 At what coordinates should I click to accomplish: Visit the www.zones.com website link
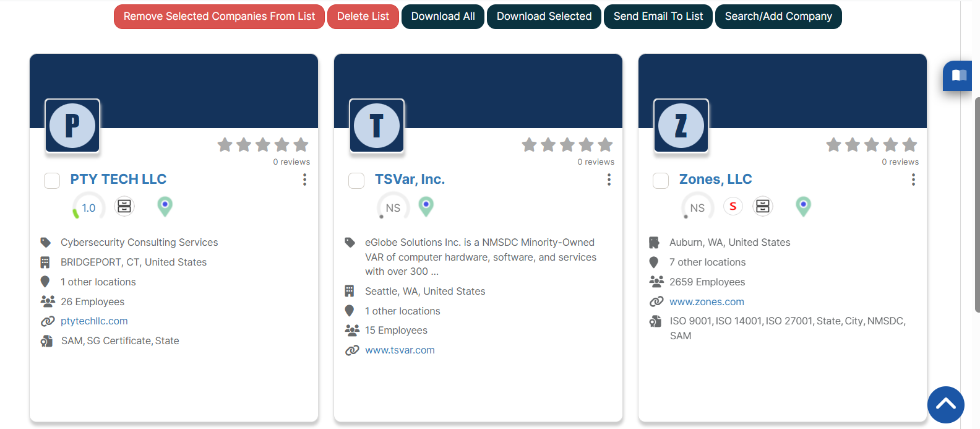click(x=707, y=302)
